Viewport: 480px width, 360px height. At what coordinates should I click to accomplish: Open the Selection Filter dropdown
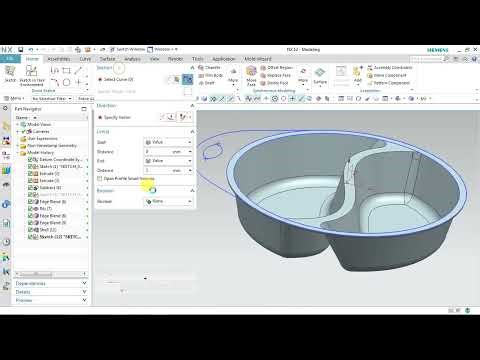tap(52, 99)
